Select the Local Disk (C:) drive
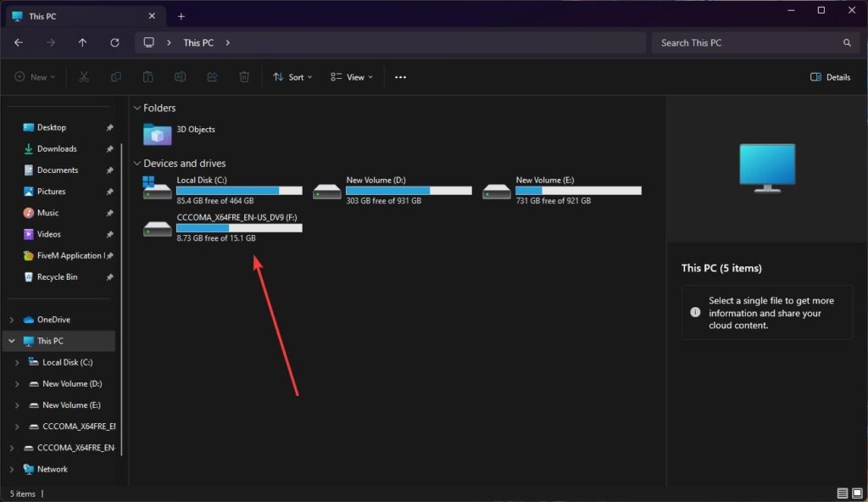 click(x=222, y=190)
